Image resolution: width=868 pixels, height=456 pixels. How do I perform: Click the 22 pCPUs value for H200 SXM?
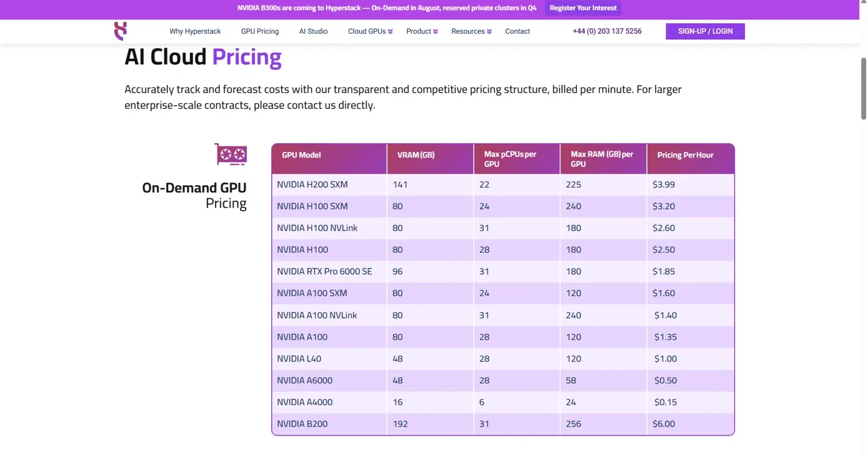coord(484,185)
